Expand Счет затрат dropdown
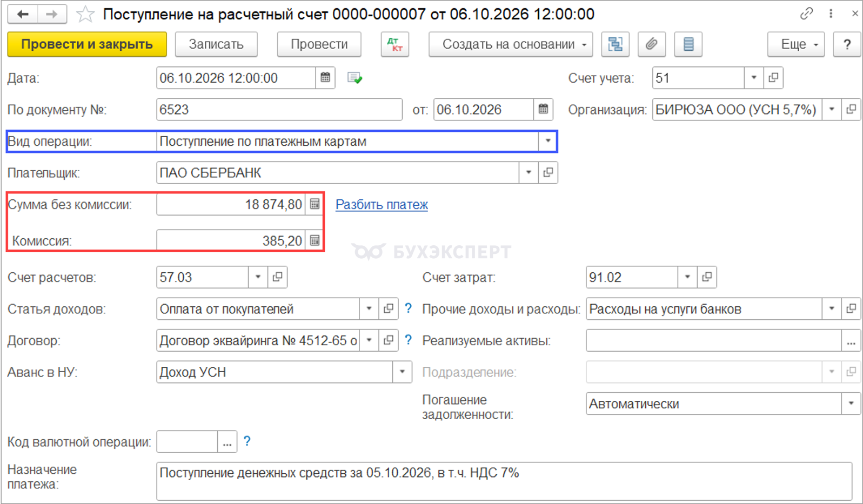The image size is (863, 504). click(x=687, y=277)
